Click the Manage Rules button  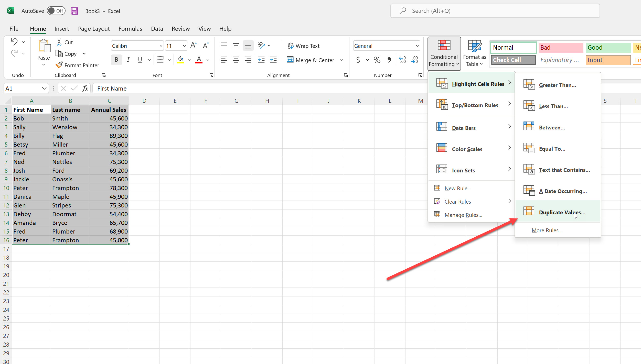(463, 215)
